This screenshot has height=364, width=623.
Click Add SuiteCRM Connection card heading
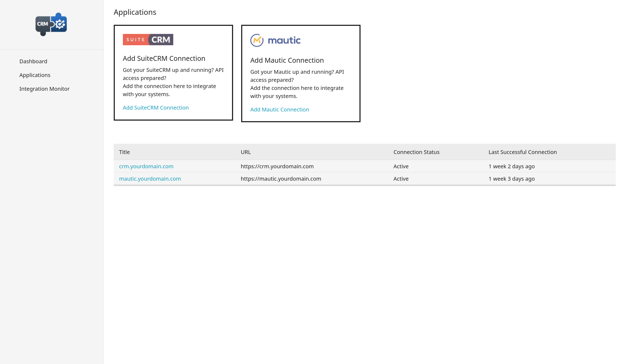[x=164, y=58]
